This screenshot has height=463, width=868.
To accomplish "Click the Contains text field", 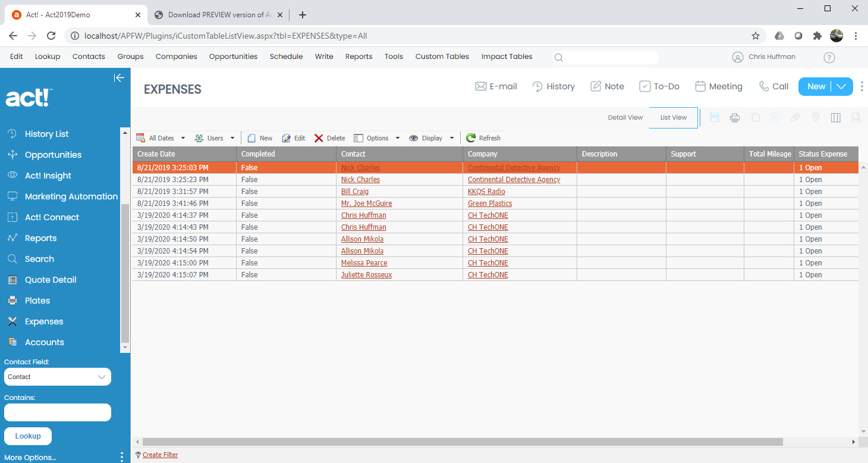I will click(x=58, y=412).
